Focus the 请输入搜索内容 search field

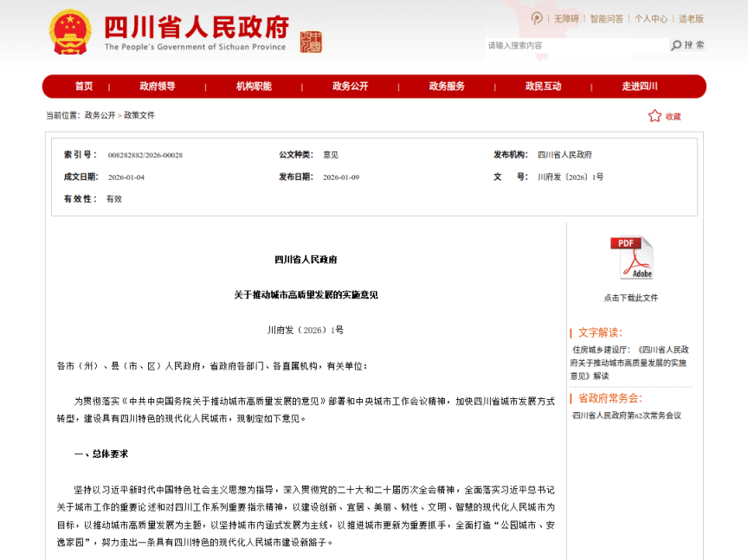click(575, 45)
